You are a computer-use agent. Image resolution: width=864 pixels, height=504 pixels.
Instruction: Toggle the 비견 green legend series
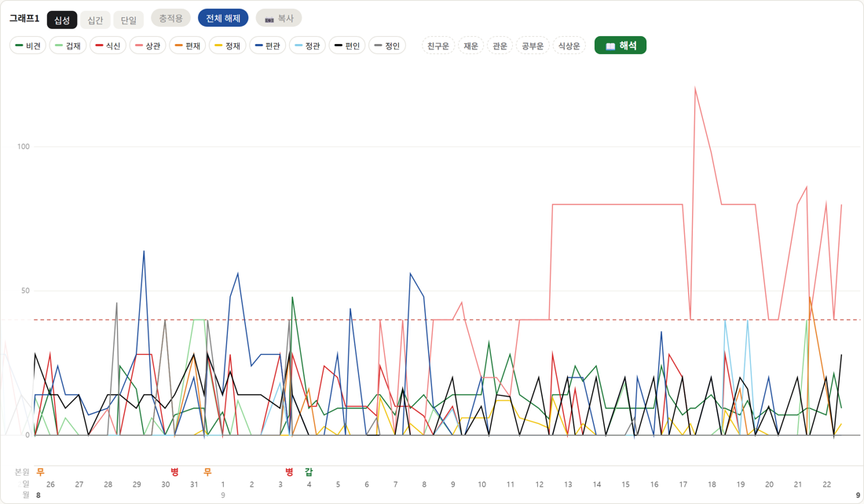(x=28, y=46)
